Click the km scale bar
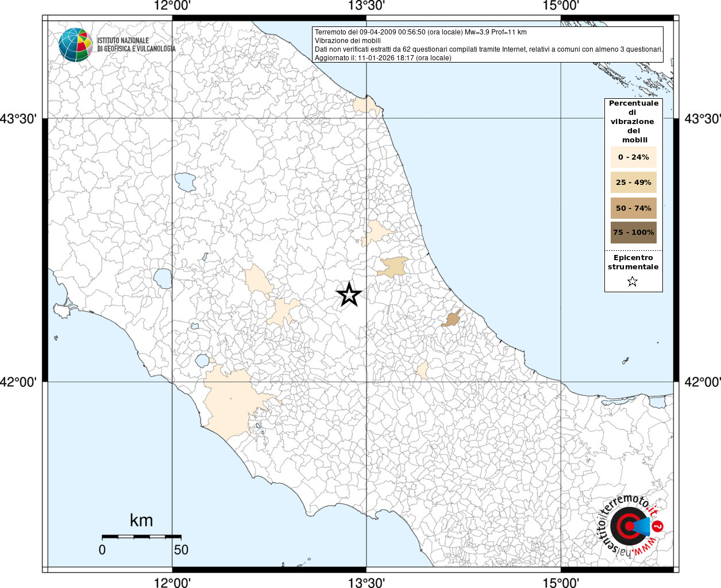The image size is (721, 588). click(141, 536)
